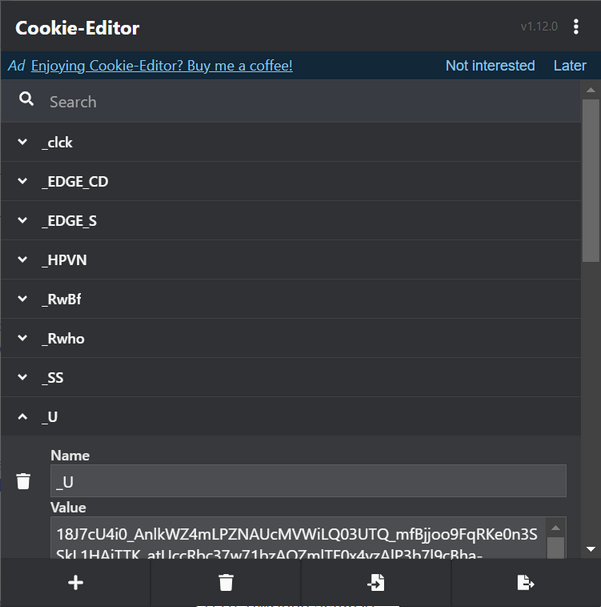Click the Buy me a coffee link

point(162,66)
